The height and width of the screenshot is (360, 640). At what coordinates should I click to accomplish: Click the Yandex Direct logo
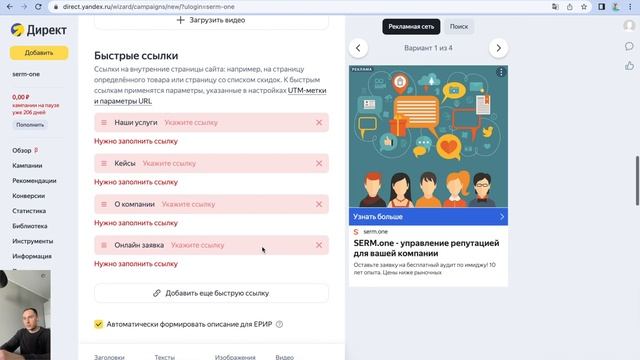point(39,30)
